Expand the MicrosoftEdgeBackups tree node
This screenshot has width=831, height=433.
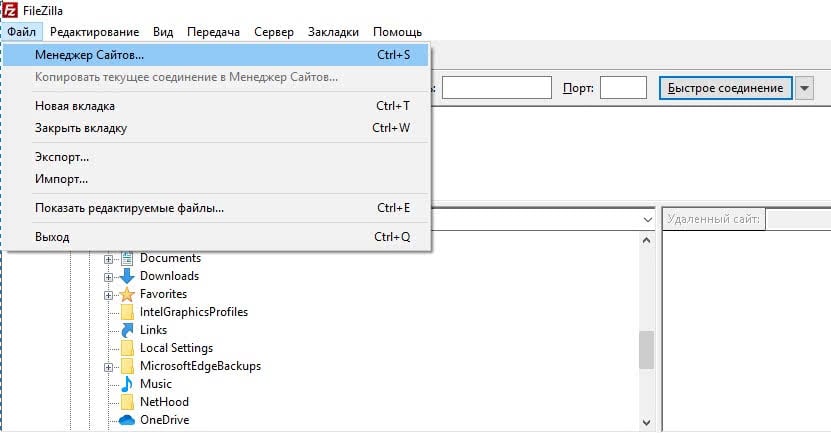(x=108, y=367)
